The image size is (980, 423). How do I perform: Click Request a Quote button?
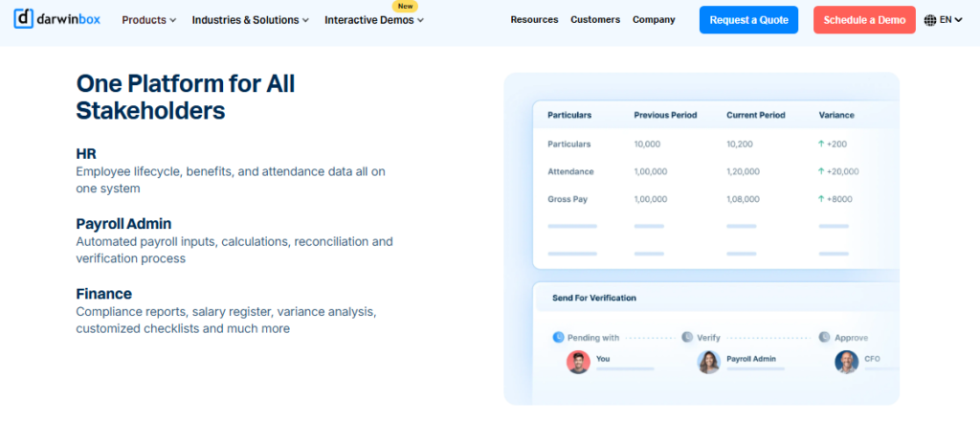[748, 20]
